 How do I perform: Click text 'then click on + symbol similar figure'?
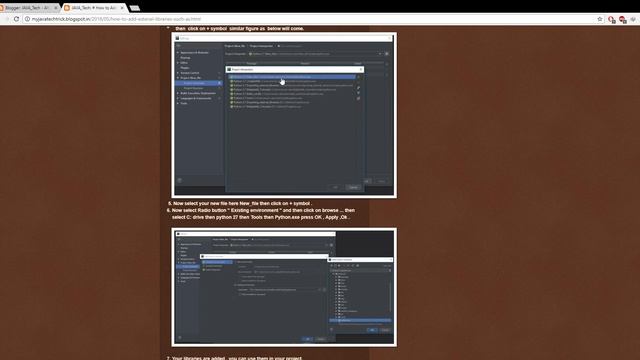click(x=240, y=29)
